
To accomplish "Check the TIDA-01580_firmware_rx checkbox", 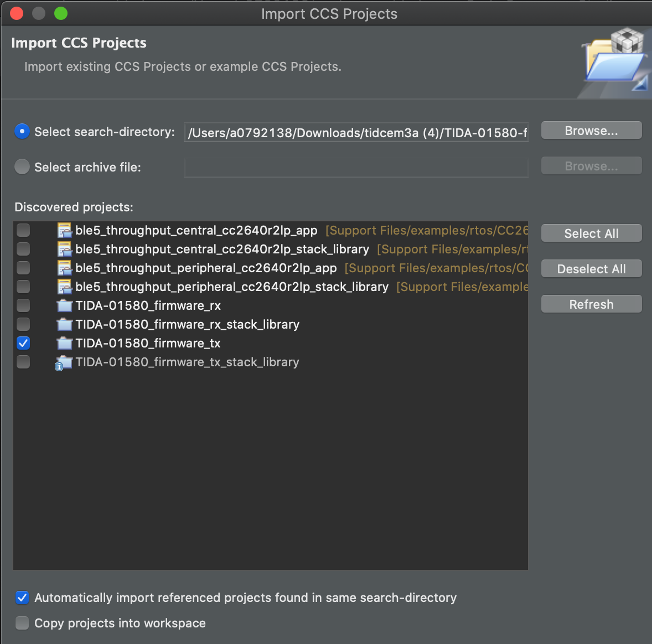I will pyautogui.click(x=23, y=305).
